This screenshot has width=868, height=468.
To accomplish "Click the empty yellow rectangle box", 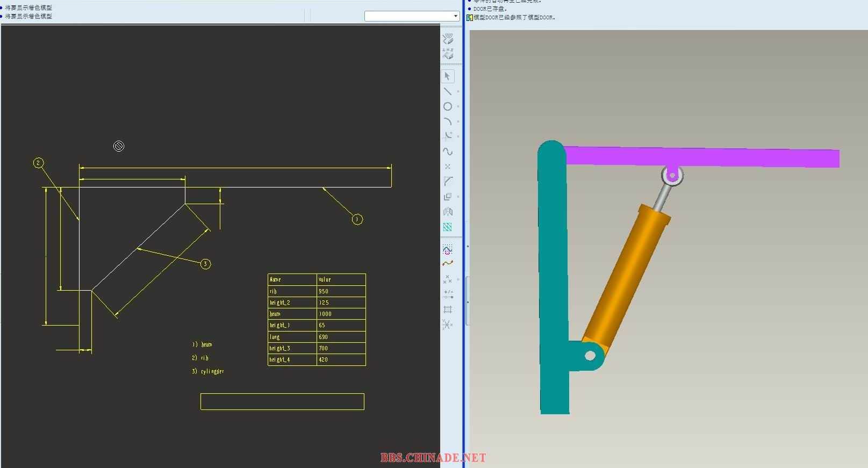I will pyautogui.click(x=282, y=401).
